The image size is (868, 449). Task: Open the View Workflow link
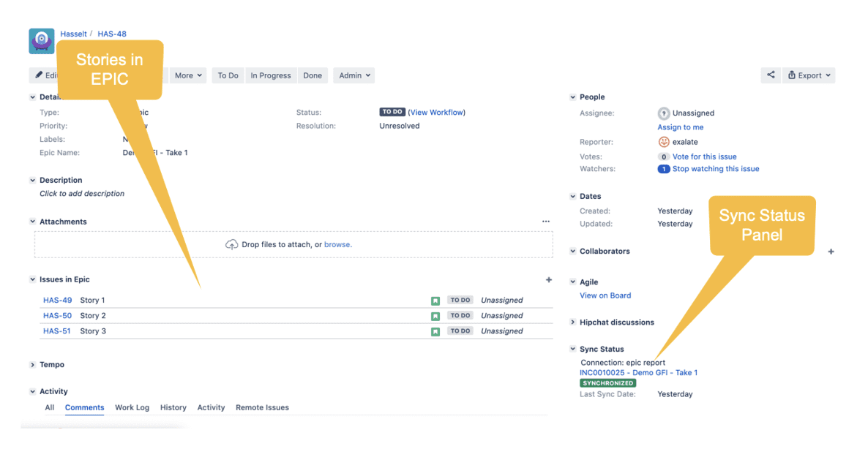[436, 112]
